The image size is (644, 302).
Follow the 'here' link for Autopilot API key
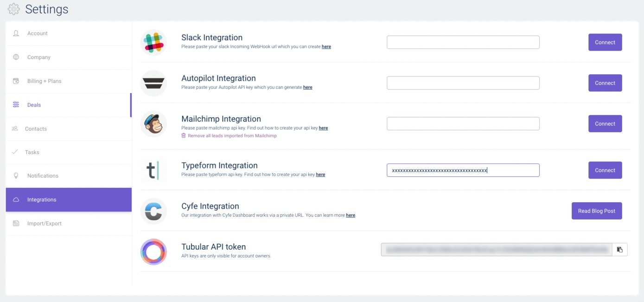(x=307, y=87)
